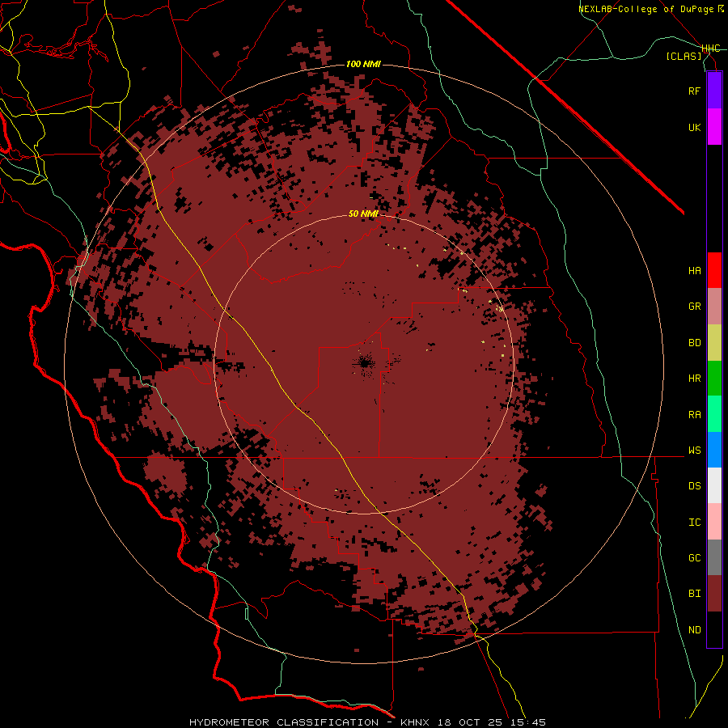Select the light pink IC swatch
728x728 pixels.
(x=714, y=522)
